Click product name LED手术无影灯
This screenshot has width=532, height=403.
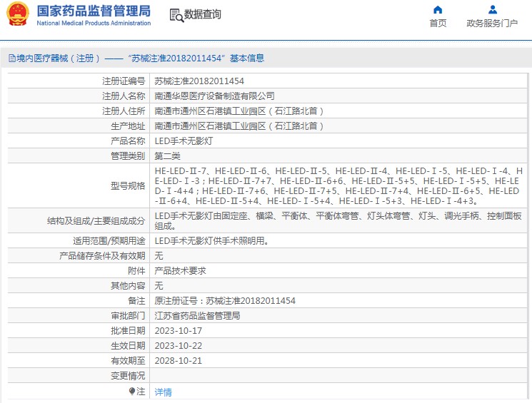click(x=184, y=141)
